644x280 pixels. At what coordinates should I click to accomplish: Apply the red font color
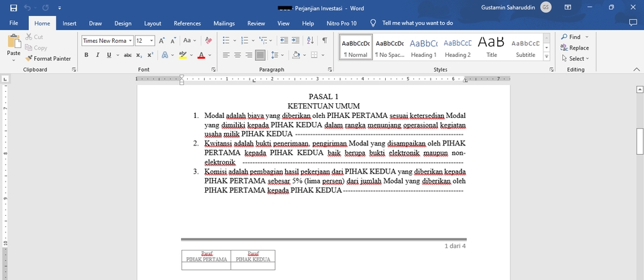coord(201,55)
